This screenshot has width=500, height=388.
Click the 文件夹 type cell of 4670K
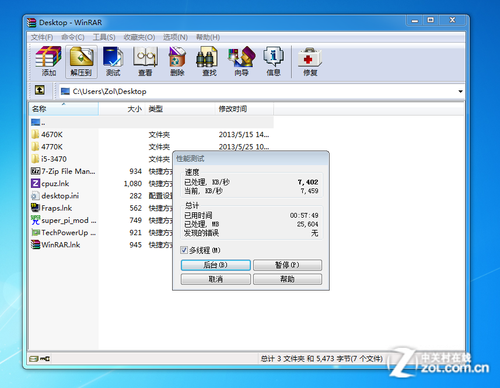(x=159, y=135)
